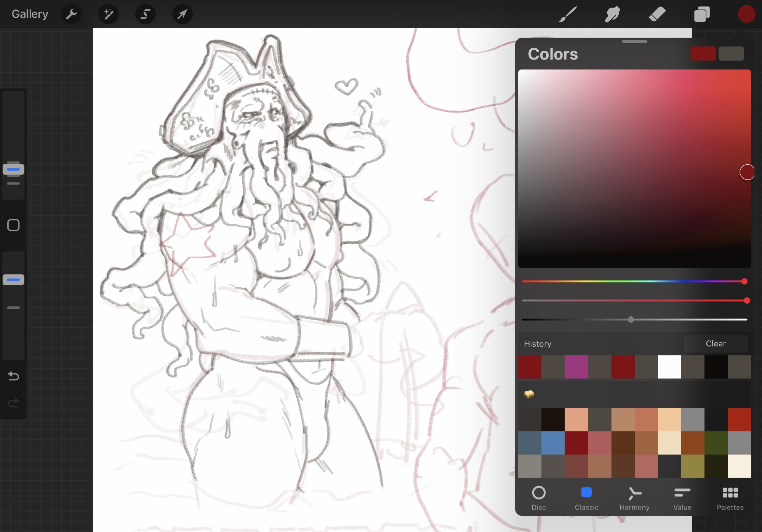762x532 pixels.
Task: Activate the Selection tool
Action: [145, 14]
